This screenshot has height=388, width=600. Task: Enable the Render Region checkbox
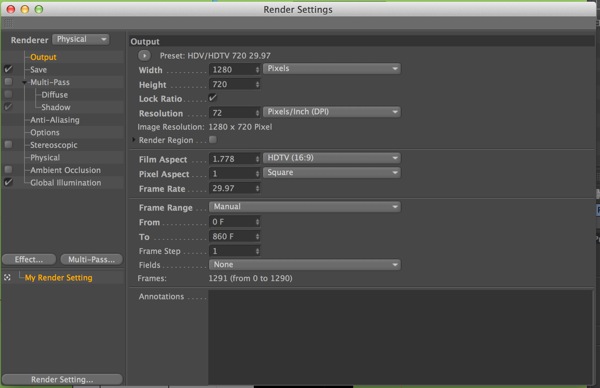coord(213,140)
